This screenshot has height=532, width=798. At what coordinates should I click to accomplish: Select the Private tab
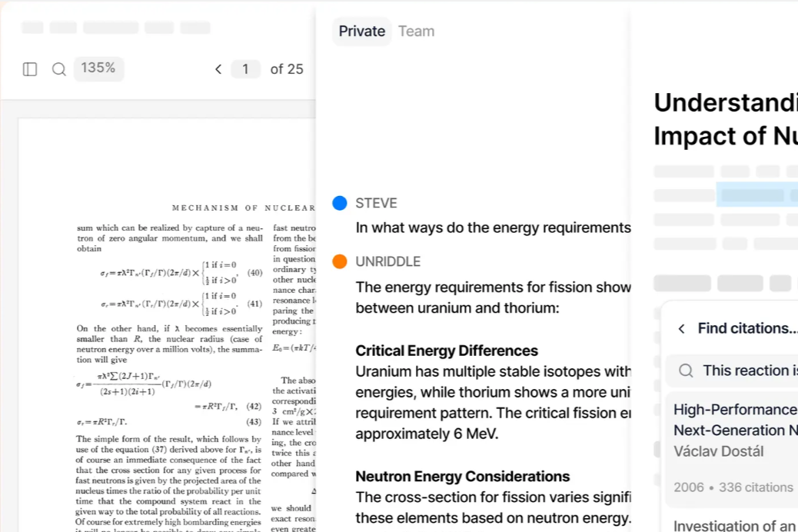point(361,31)
